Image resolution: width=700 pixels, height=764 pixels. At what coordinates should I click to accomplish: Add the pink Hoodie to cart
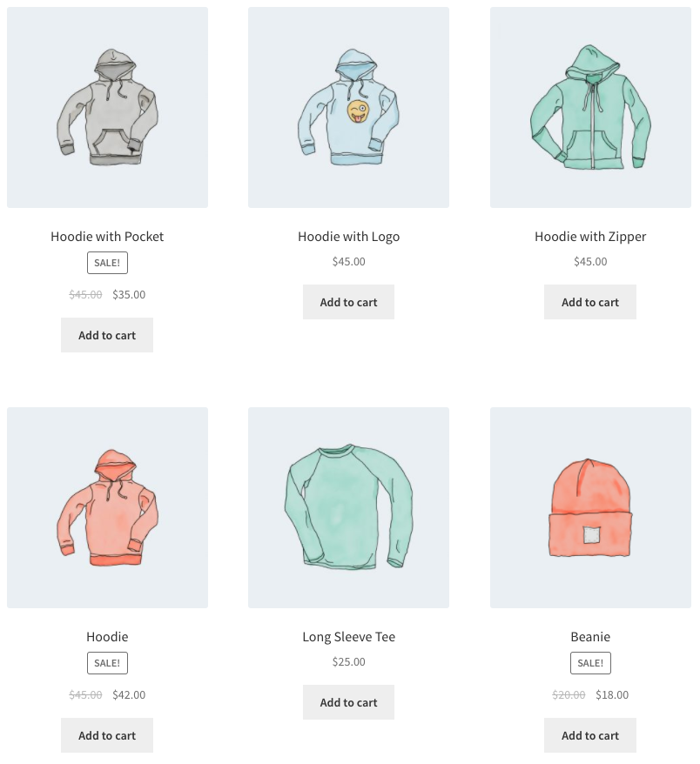pos(107,735)
